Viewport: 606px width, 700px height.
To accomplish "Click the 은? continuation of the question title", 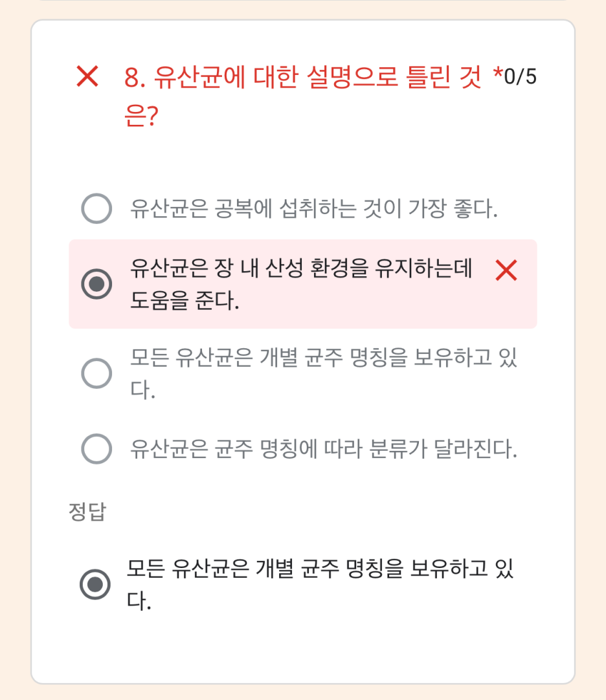I will [141, 116].
